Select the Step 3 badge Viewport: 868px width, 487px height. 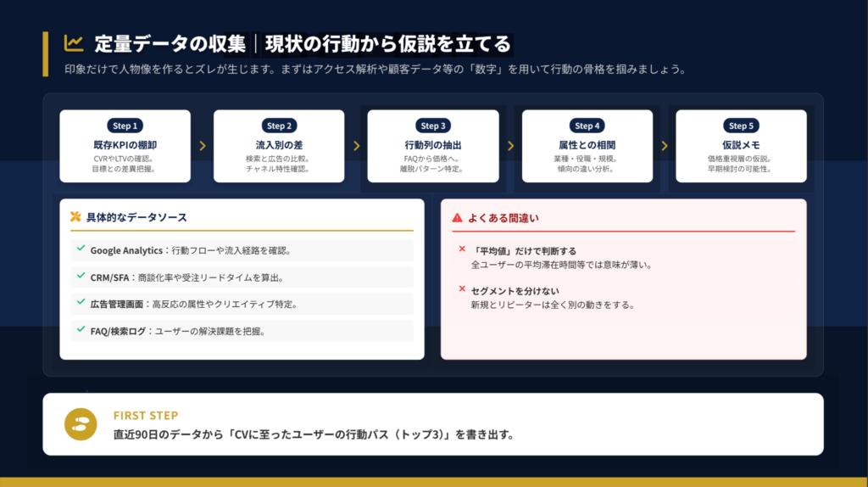[x=432, y=126]
